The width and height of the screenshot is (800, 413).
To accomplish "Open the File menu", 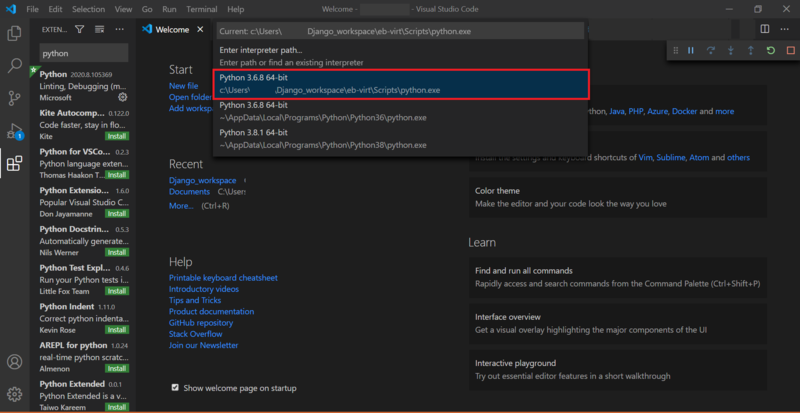I will (32, 9).
